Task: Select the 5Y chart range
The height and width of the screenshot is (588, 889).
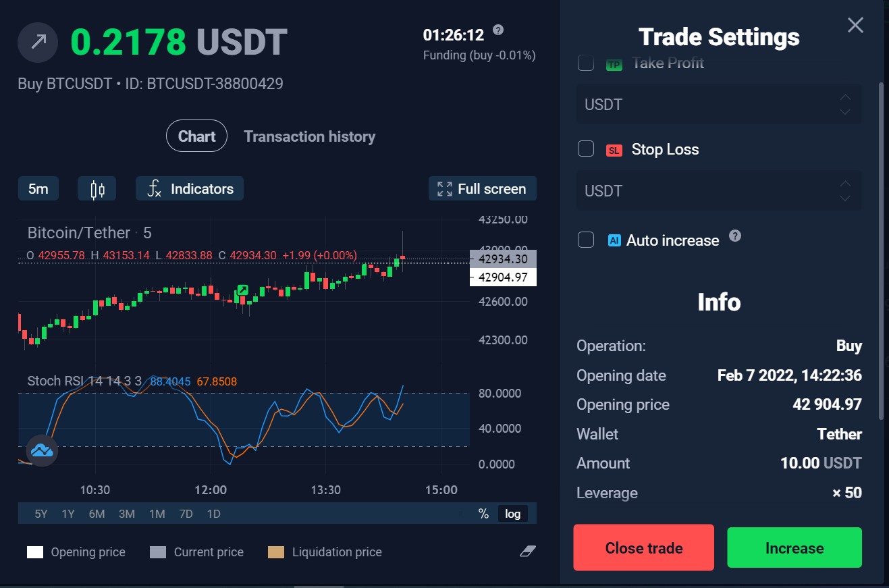Action: [41, 514]
